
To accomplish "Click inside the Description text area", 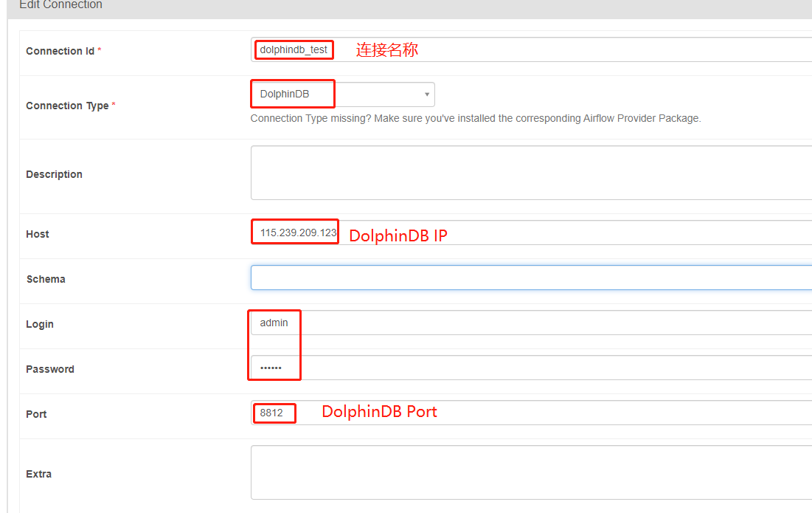I will tap(531, 173).
